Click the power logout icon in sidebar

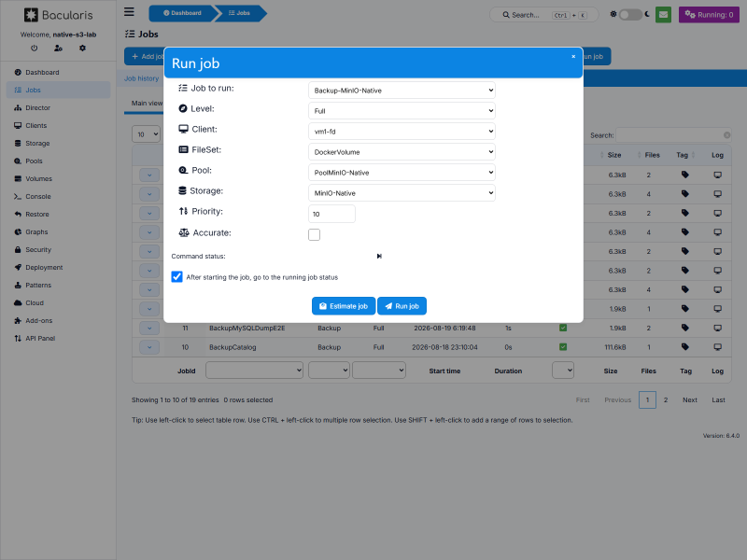point(34,49)
